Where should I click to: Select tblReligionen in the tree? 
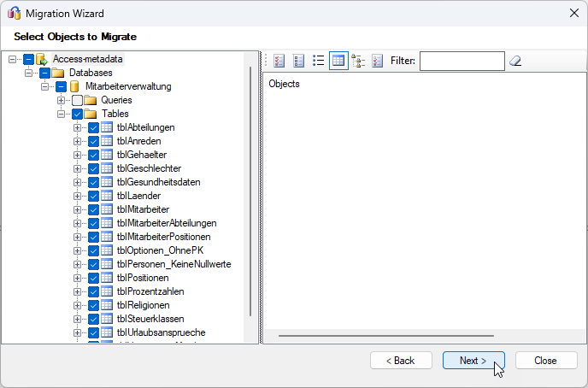(x=143, y=305)
